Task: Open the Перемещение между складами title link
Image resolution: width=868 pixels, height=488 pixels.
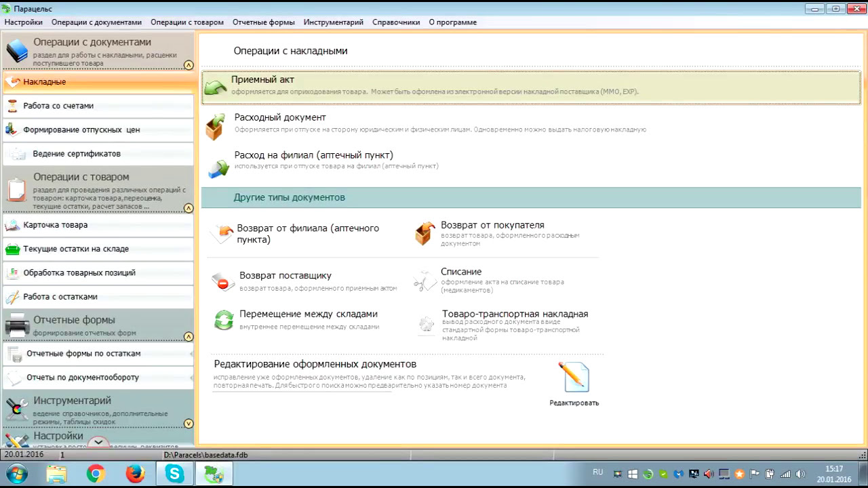Action: (x=309, y=314)
